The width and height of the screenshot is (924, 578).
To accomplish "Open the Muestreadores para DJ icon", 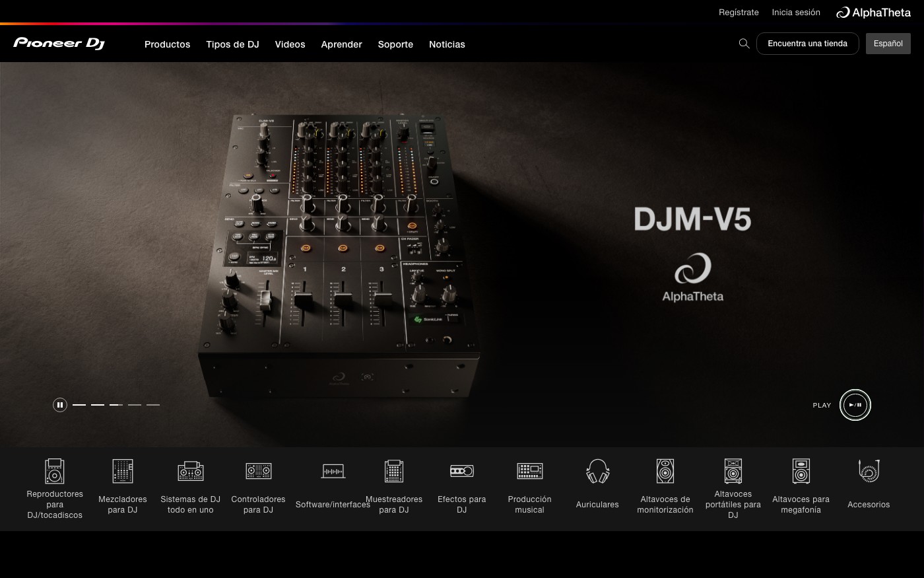I will (x=394, y=471).
